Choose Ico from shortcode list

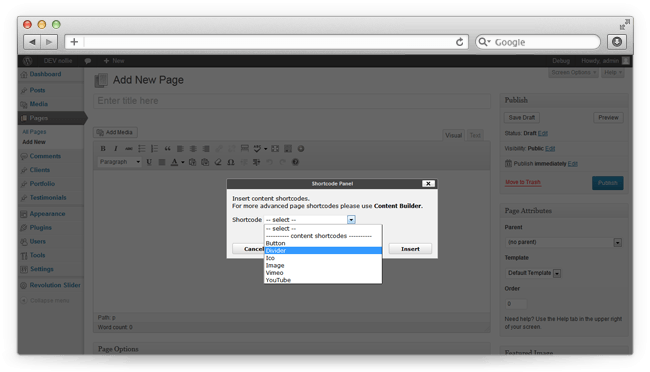click(323, 258)
